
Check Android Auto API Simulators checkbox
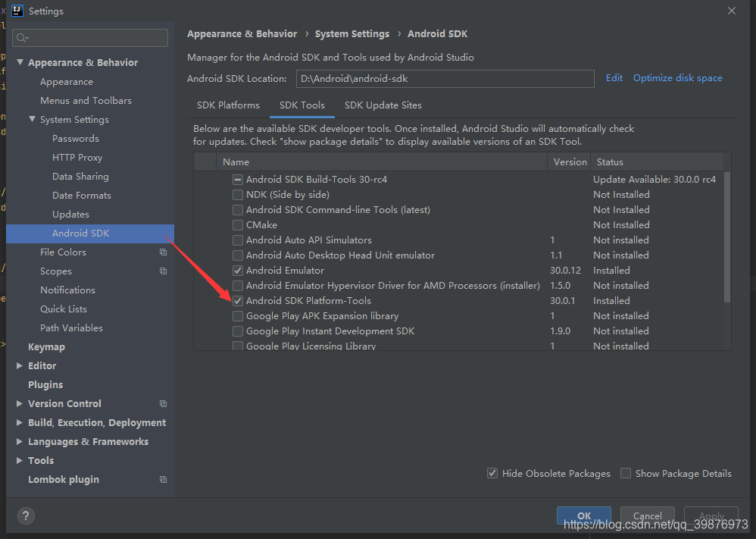238,240
